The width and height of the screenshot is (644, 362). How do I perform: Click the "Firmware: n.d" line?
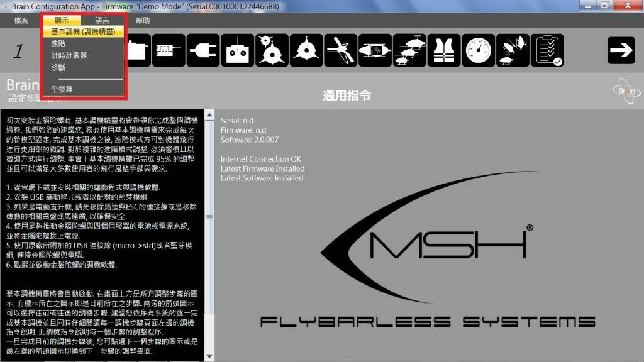(x=243, y=130)
